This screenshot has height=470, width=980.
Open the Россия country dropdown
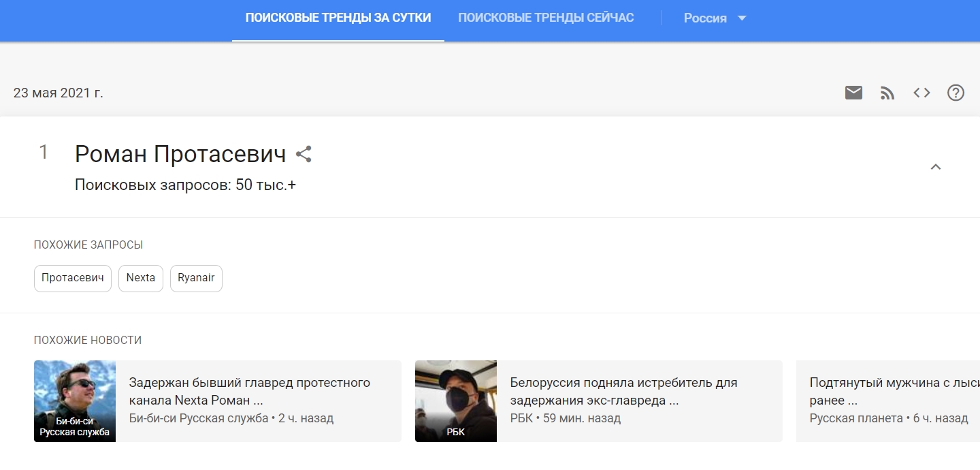coord(715,18)
